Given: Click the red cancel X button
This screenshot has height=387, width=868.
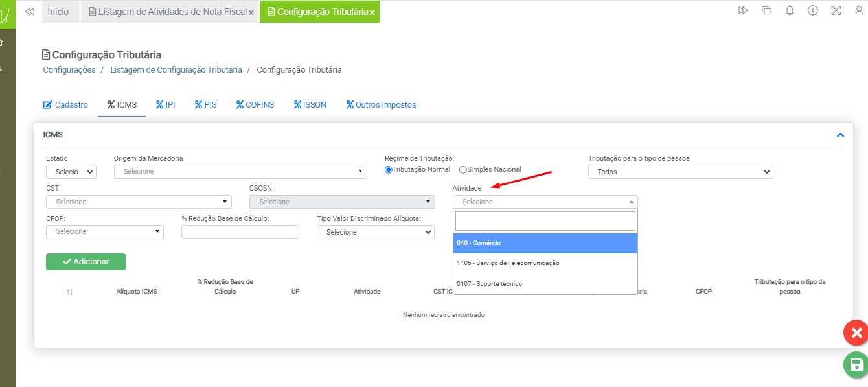Looking at the screenshot, I should pos(856,333).
